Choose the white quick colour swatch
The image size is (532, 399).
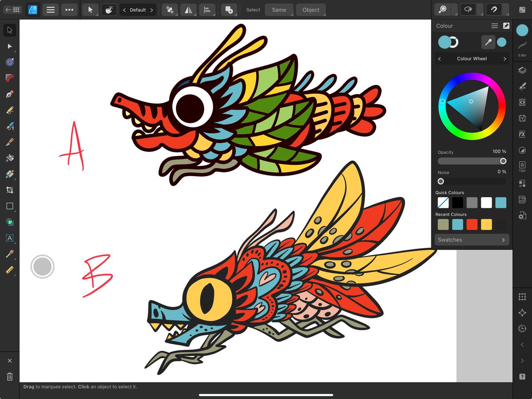click(486, 203)
